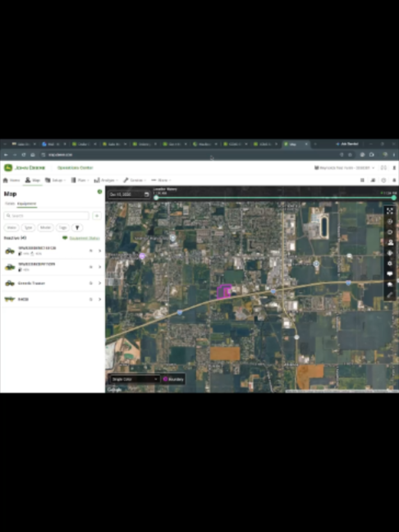Click the add plus button beside search
399x532 pixels.
click(97, 216)
